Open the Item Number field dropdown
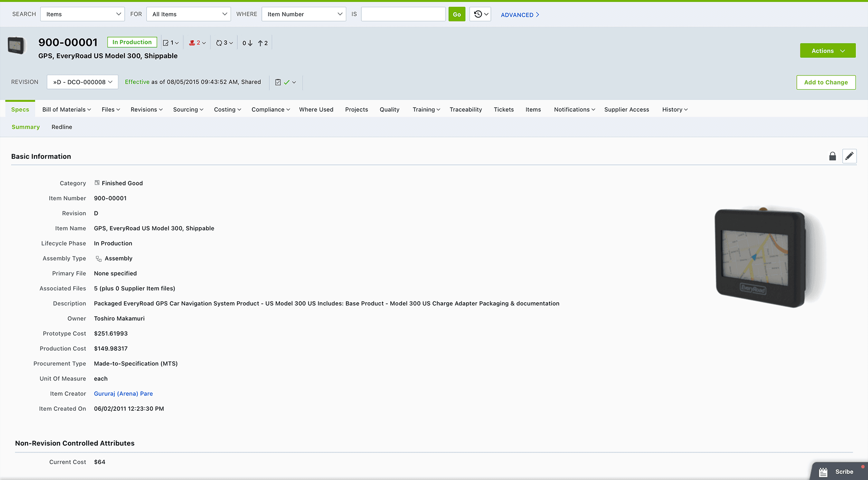The width and height of the screenshot is (868, 480). pos(304,14)
